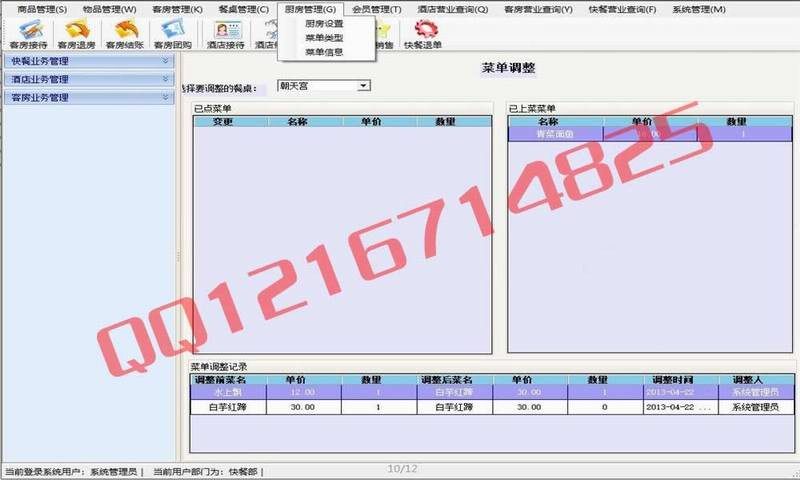Expand the 酒店业务管理 sidebar panel
Image resolution: width=800 pixels, height=480 pixels.
[x=165, y=79]
